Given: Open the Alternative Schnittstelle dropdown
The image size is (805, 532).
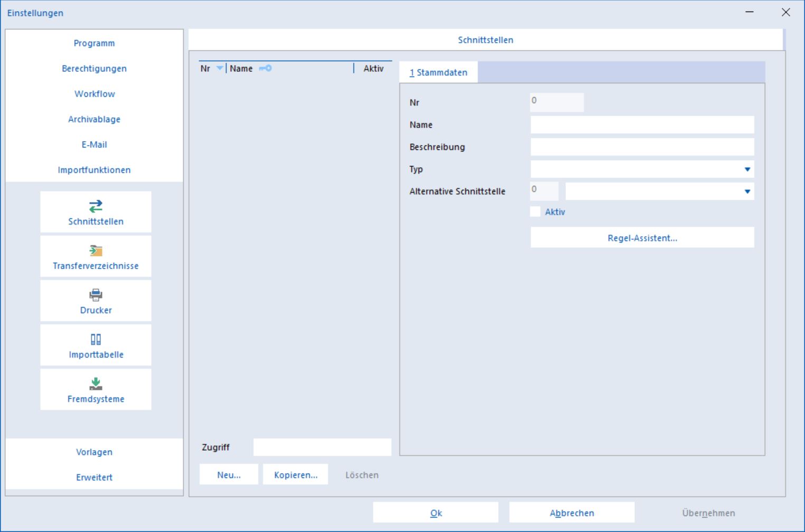Looking at the screenshot, I should point(747,191).
